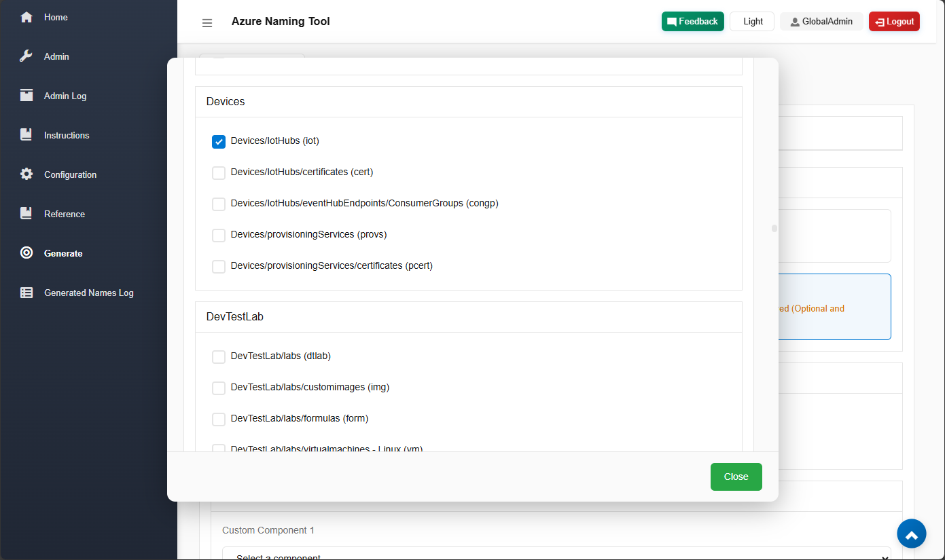Uncheck the Devices/IotHubs (iot) checkbox
Screen dimensions: 945x560
tap(219, 142)
